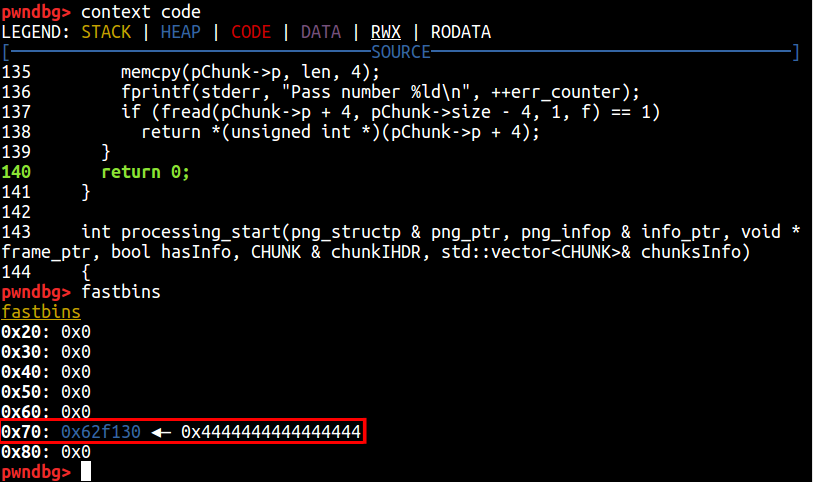The height and width of the screenshot is (482, 813).
Task: Click the value 0x4444444444444444
Action: point(271,431)
